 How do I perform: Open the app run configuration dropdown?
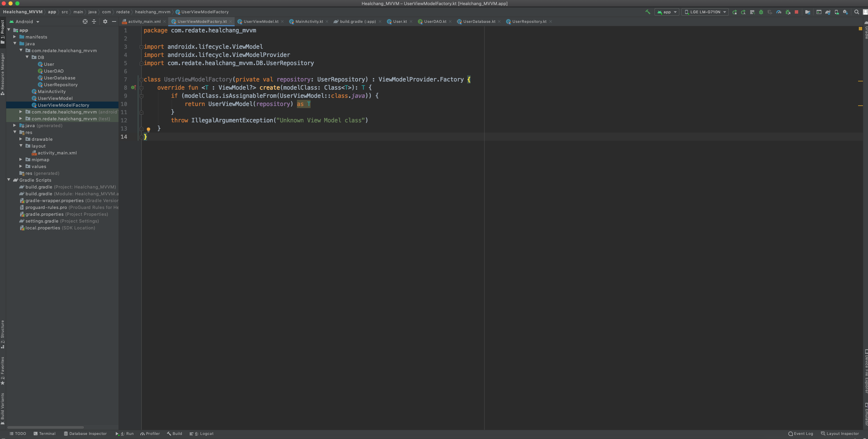pos(667,12)
